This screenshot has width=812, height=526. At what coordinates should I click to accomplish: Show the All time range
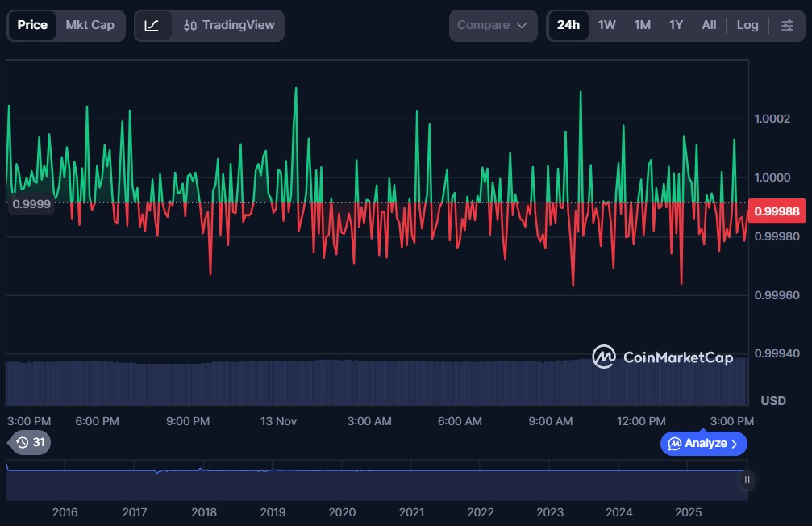pyautogui.click(x=709, y=25)
